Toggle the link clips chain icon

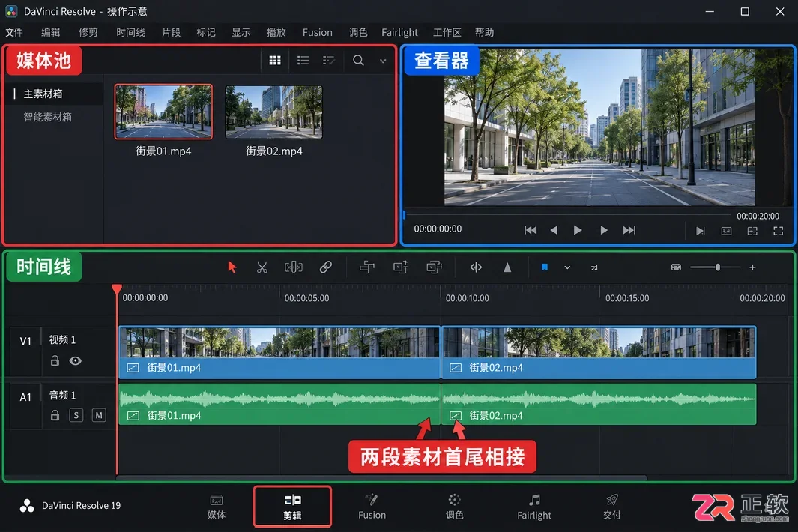click(326, 267)
